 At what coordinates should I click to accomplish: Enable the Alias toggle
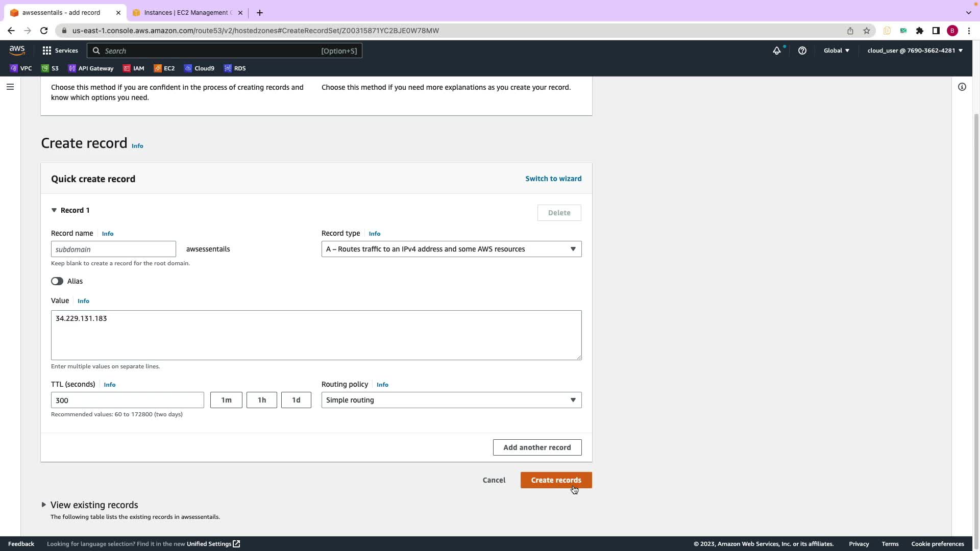(x=57, y=281)
